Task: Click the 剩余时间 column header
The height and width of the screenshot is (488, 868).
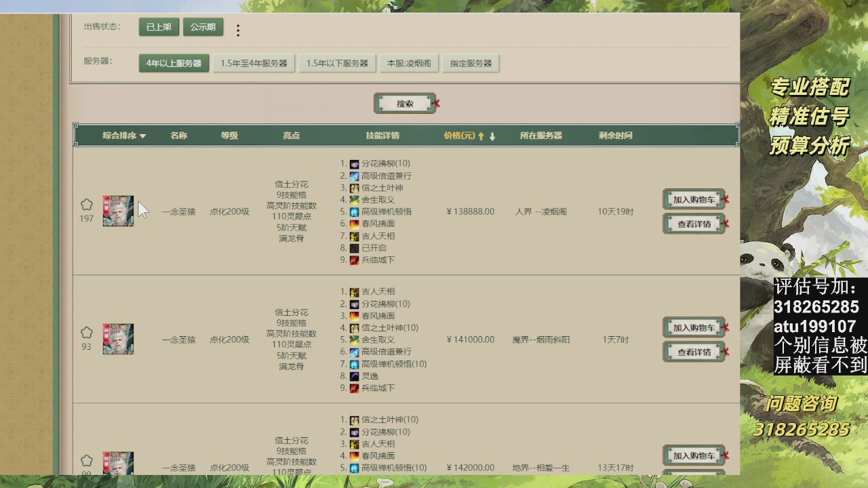Action: (x=616, y=136)
